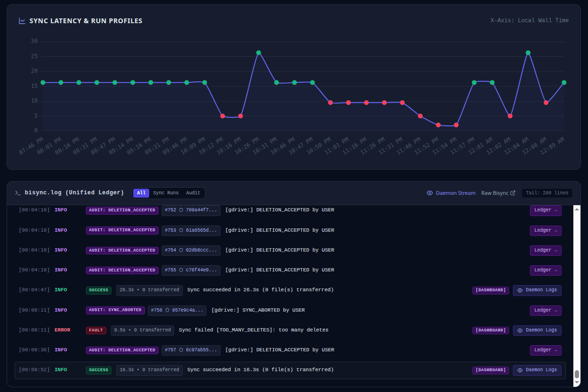The width and height of the screenshot is (588, 392).
Task: Click the eye icon in Daemon Stream
Action: pos(430,193)
